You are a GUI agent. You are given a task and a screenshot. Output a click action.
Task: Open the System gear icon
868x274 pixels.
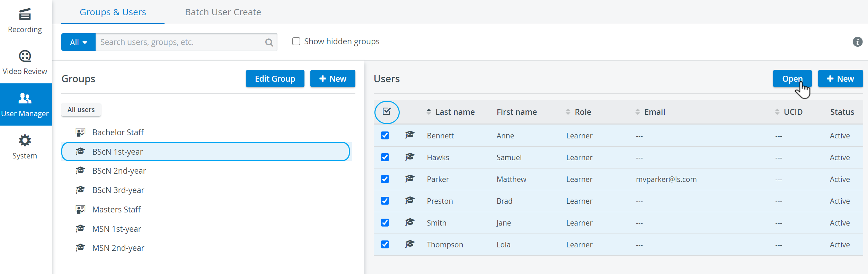pyautogui.click(x=25, y=140)
